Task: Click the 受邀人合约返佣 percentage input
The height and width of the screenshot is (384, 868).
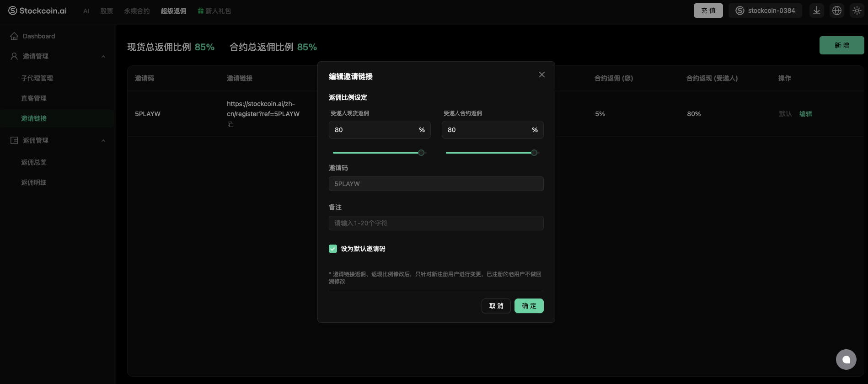Action: click(493, 130)
